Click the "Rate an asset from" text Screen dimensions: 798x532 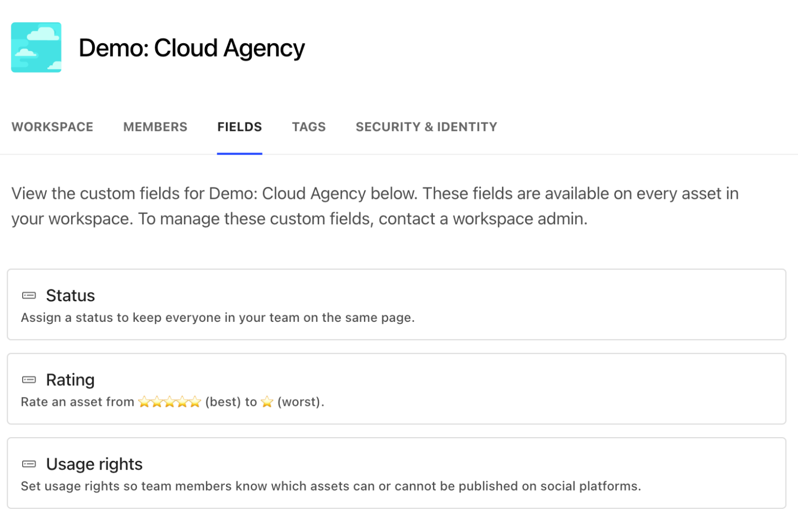[78, 402]
